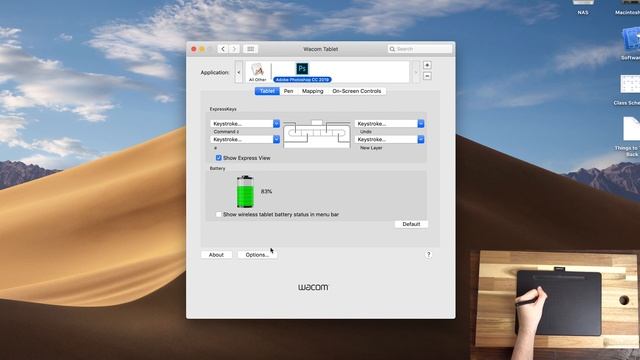640x360 pixels.
Task: Click the Undo label
Action: tap(366, 132)
